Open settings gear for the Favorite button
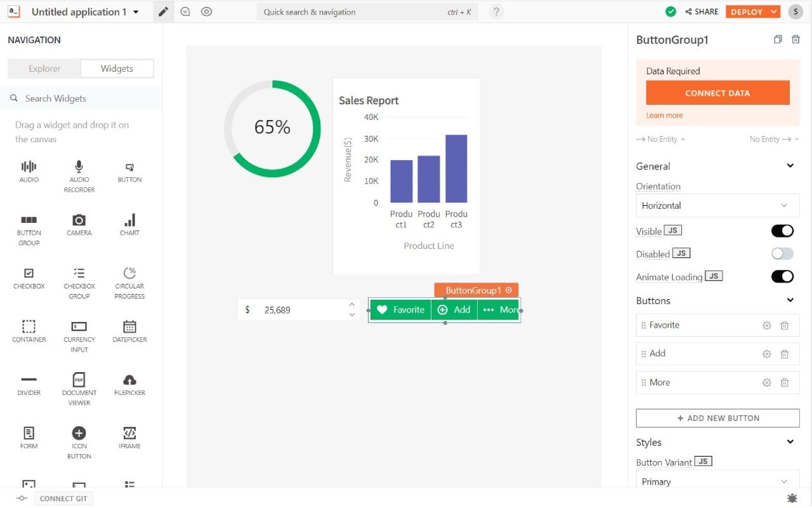812x508 pixels. click(766, 325)
